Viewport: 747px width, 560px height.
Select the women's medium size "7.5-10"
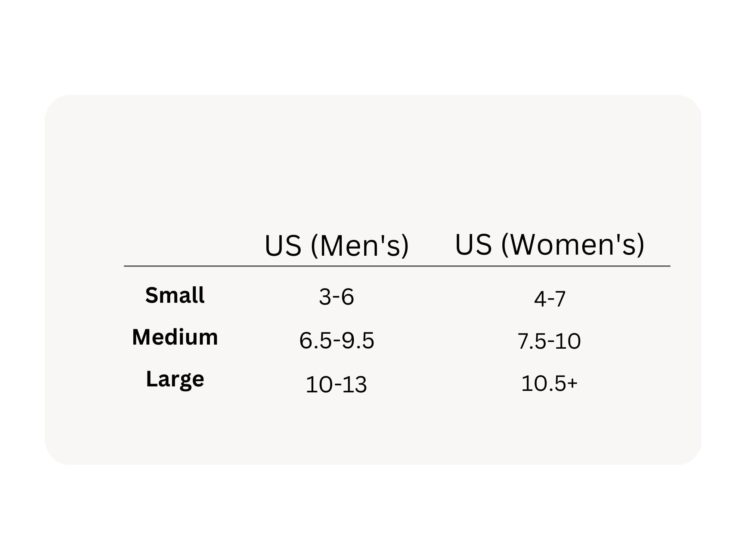[549, 341]
